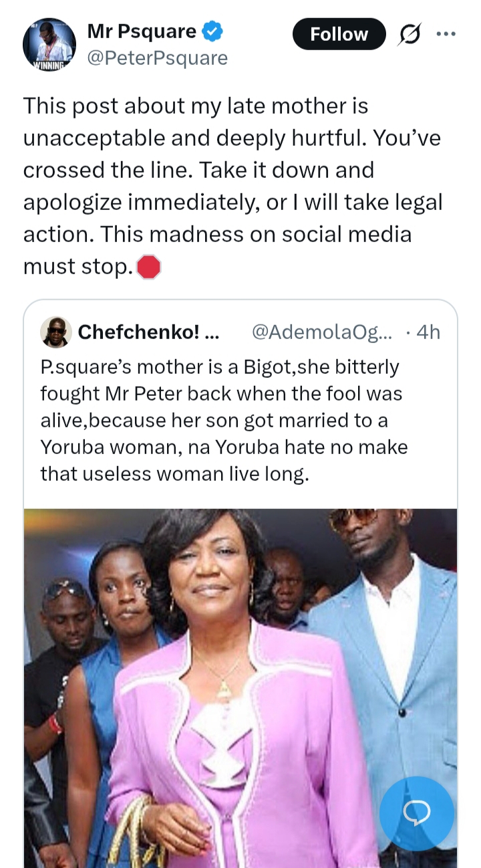This screenshot has height=868, width=481.
Task: Click the red stop sign emoji
Action: 148,267
